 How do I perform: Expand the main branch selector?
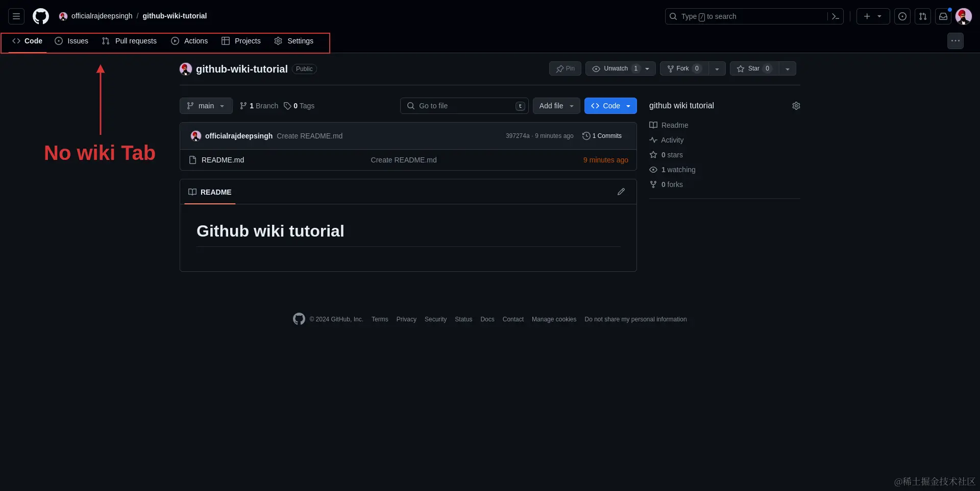[206, 106]
